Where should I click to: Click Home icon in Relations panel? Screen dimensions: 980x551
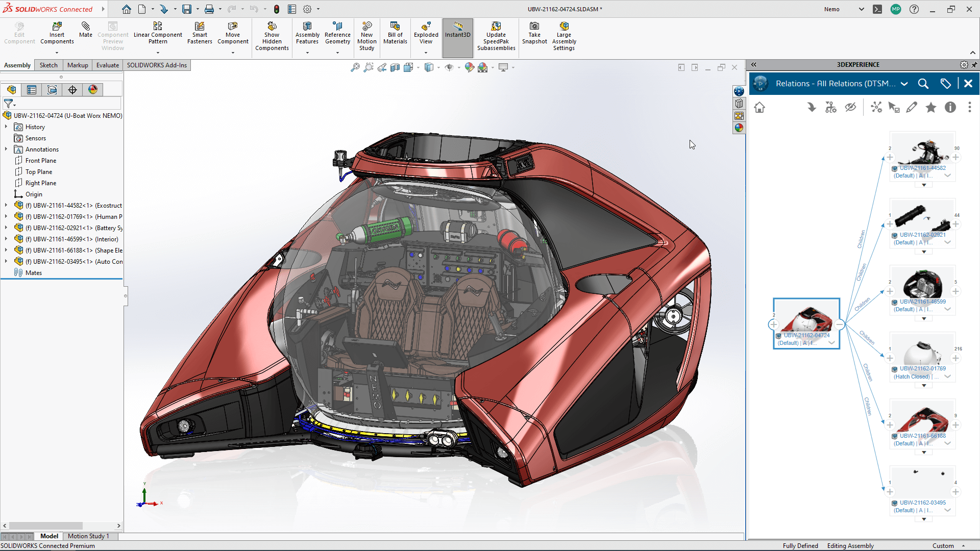click(759, 108)
